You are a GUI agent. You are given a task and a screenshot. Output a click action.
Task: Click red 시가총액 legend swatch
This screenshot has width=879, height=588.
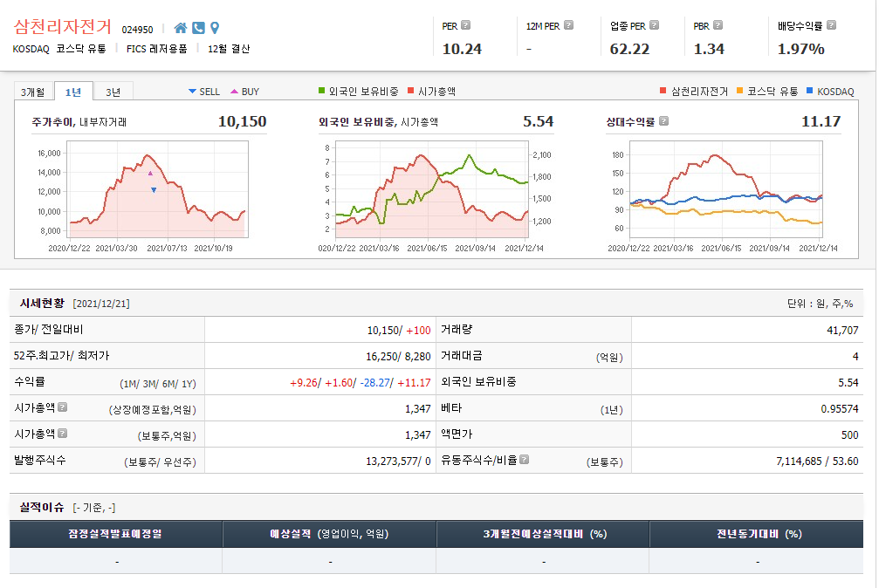pyautogui.click(x=411, y=91)
